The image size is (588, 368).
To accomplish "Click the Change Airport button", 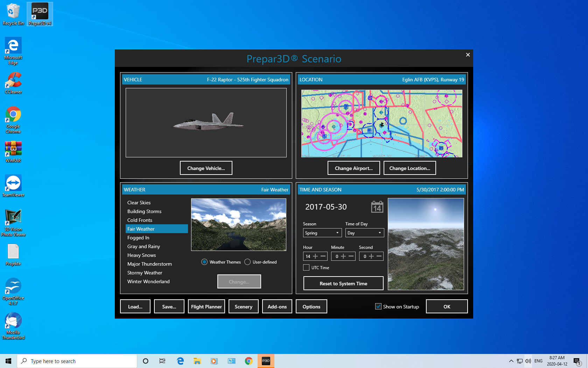I will point(354,168).
